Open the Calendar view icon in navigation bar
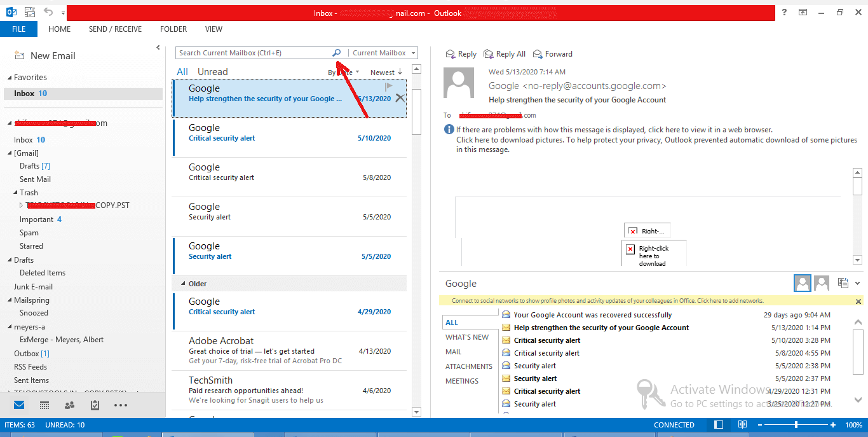Viewport: 868px width, 437px height. [44, 405]
